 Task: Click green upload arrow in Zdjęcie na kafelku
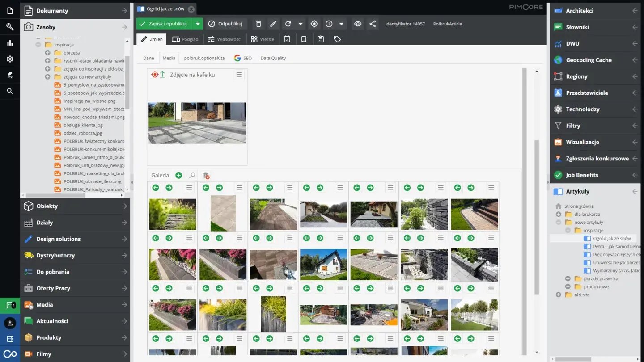(162, 75)
